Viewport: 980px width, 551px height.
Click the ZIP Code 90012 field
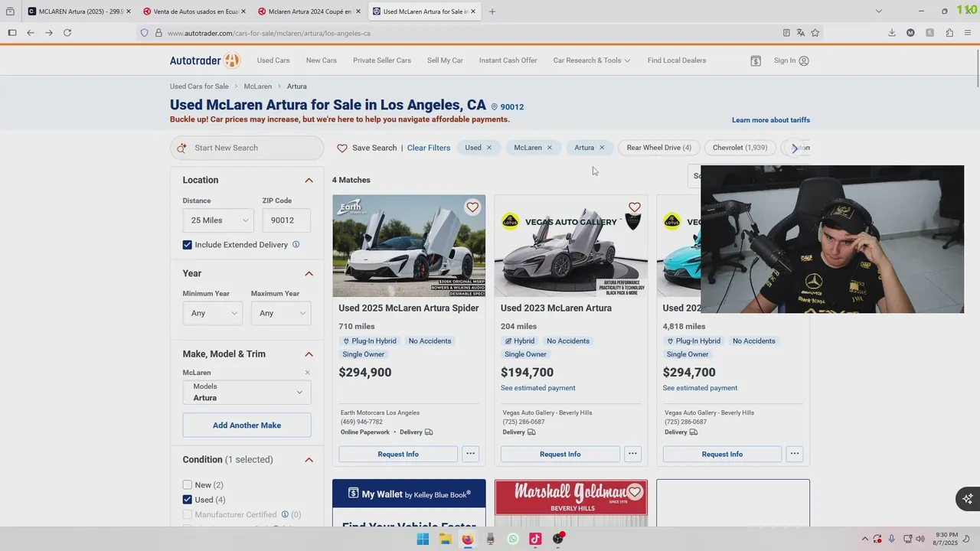(286, 220)
